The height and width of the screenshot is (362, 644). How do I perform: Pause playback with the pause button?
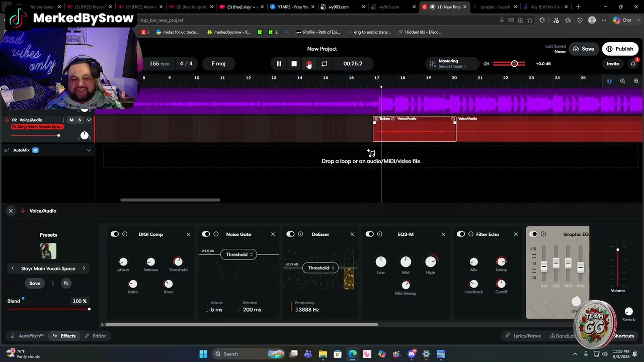tap(279, 64)
